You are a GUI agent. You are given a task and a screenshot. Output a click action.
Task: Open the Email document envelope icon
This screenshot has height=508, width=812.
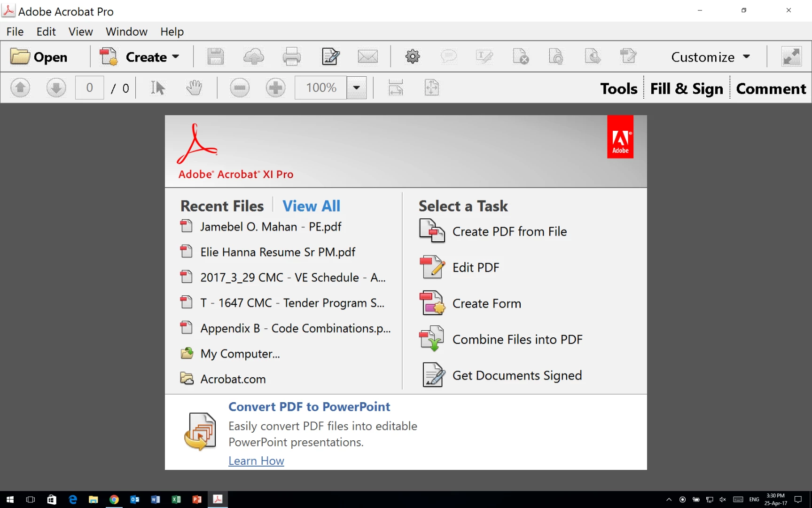pyautogui.click(x=368, y=56)
